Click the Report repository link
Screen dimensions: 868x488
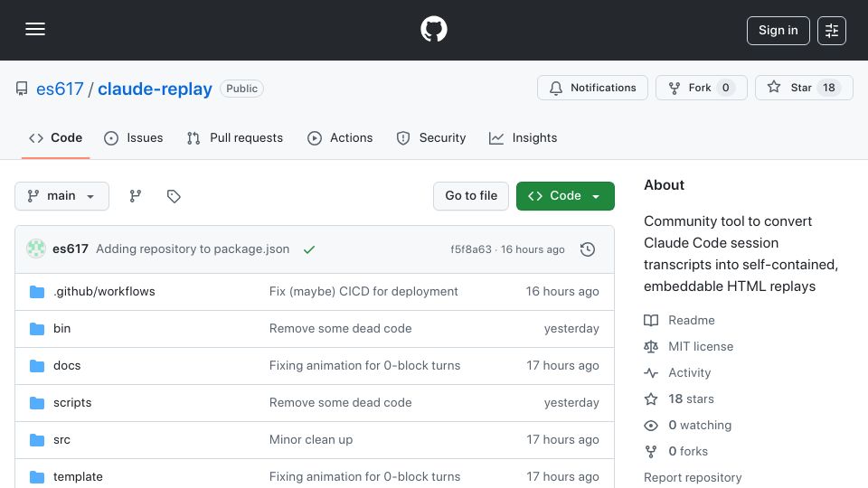tap(693, 477)
